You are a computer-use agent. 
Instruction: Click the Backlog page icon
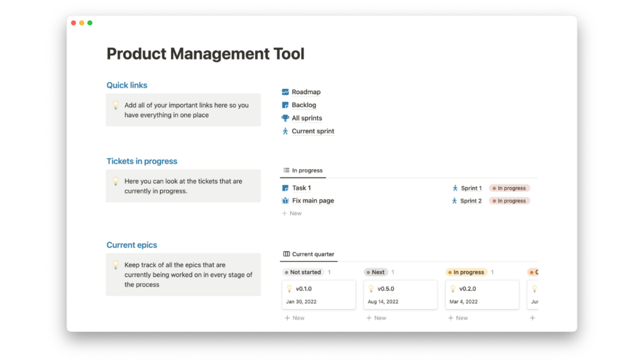pyautogui.click(x=285, y=105)
